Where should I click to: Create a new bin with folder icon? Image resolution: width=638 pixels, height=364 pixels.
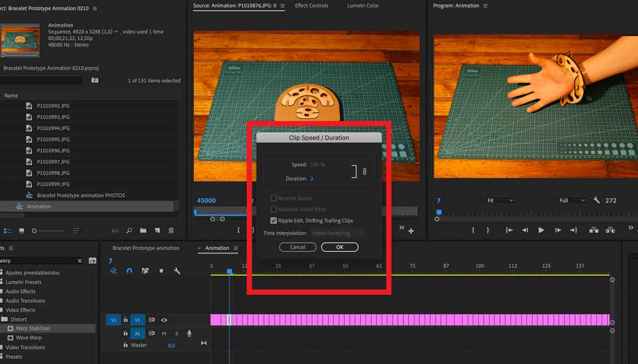point(143,231)
